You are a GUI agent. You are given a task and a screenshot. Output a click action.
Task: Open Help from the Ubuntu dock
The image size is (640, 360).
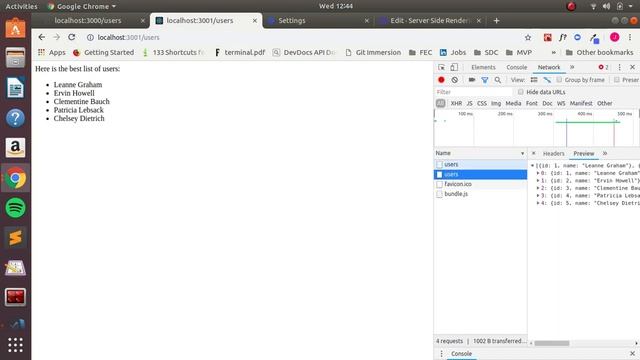point(16,118)
